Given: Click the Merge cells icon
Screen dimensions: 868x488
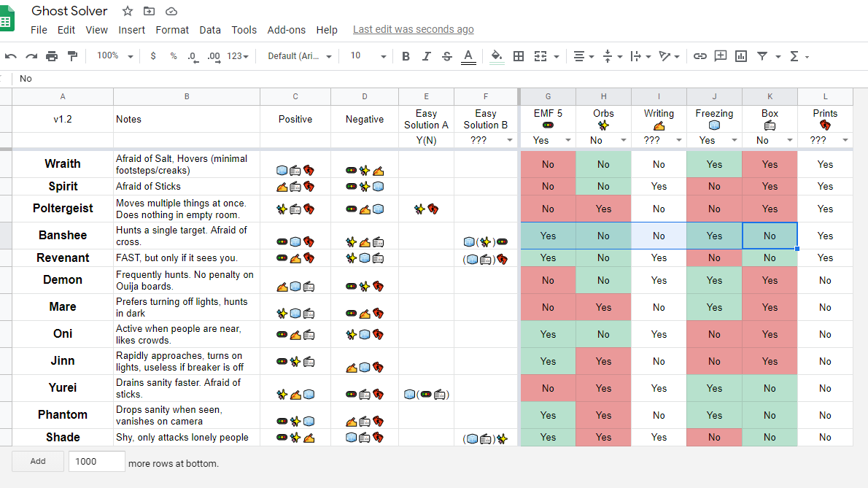Looking at the screenshot, I should [540, 56].
